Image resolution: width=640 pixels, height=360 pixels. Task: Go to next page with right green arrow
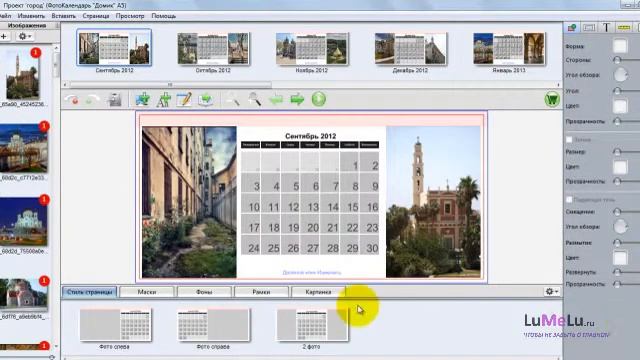[297, 100]
